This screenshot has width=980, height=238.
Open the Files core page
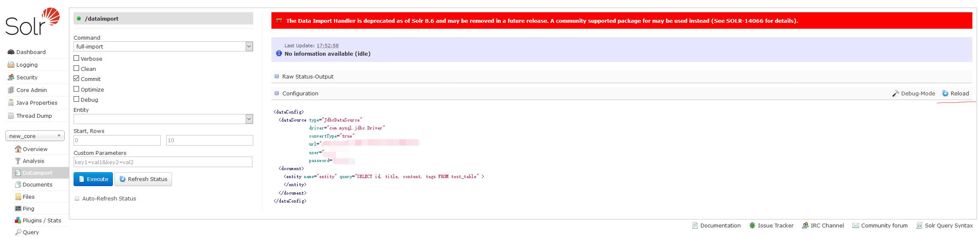(29, 197)
